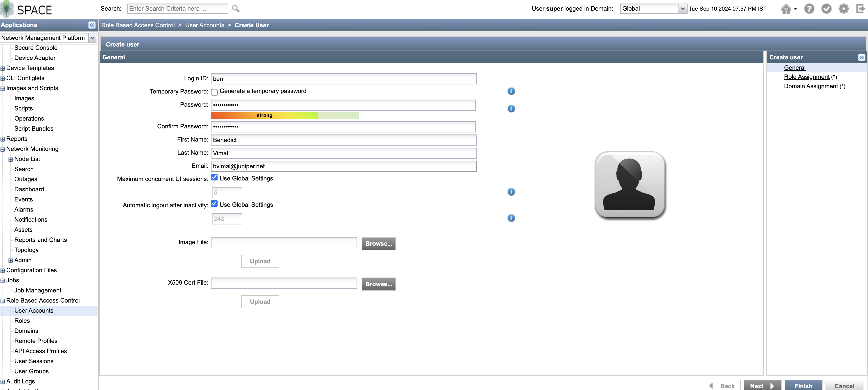The height and width of the screenshot is (390, 868).
Task: Expand the Device Templates tree node
Action: 3,68
